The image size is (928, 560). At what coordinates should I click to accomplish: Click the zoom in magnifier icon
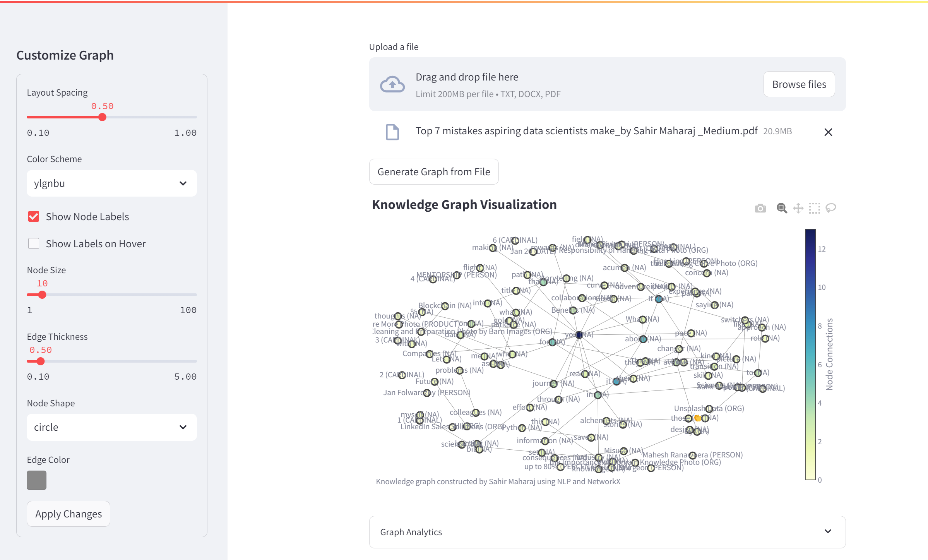click(781, 207)
